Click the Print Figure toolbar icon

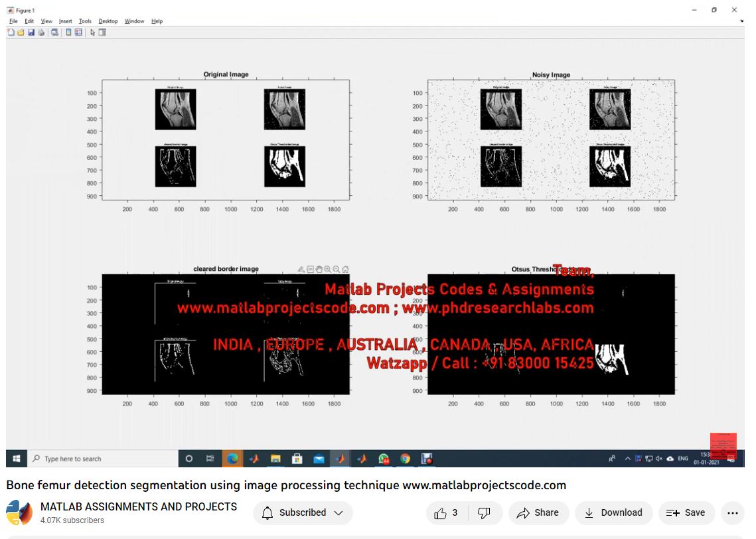41,33
